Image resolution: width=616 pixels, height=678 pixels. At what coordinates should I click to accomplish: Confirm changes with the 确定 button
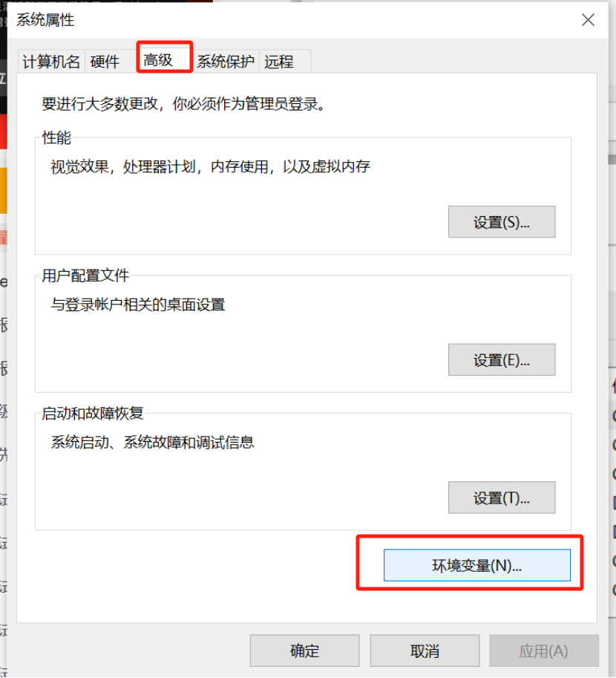[x=304, y=651]
